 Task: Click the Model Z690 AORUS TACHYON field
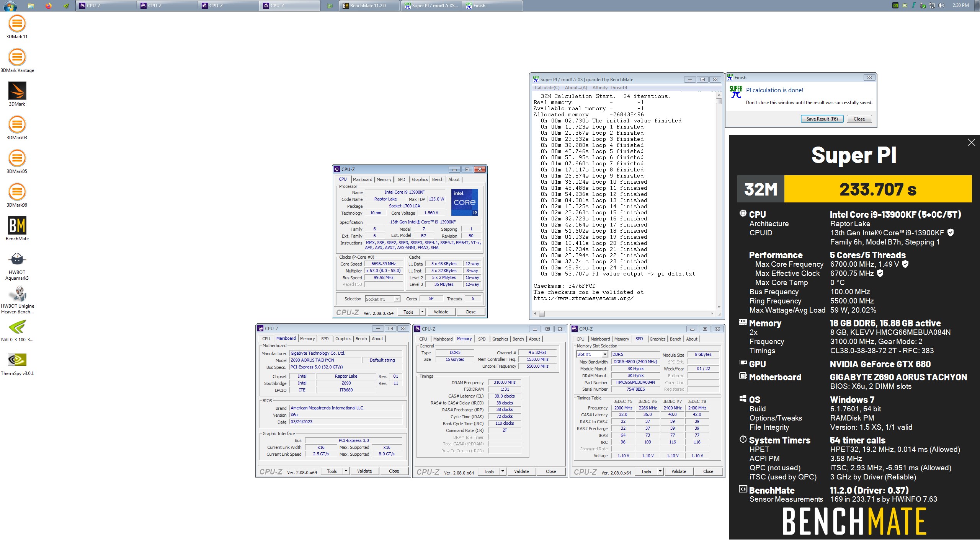(x=325, y=360)
